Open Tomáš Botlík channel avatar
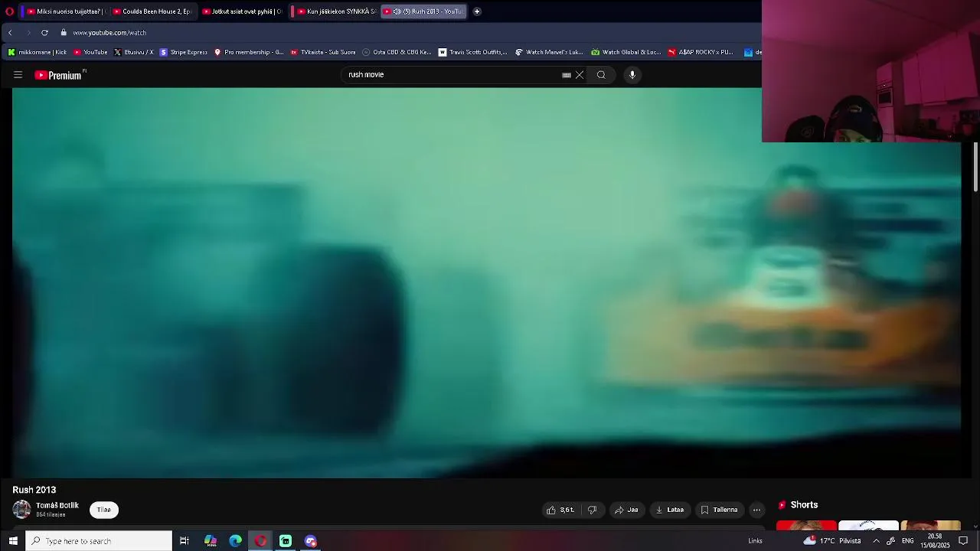The height and width of the screenshot is (551, 980). [x=21, y=510]
